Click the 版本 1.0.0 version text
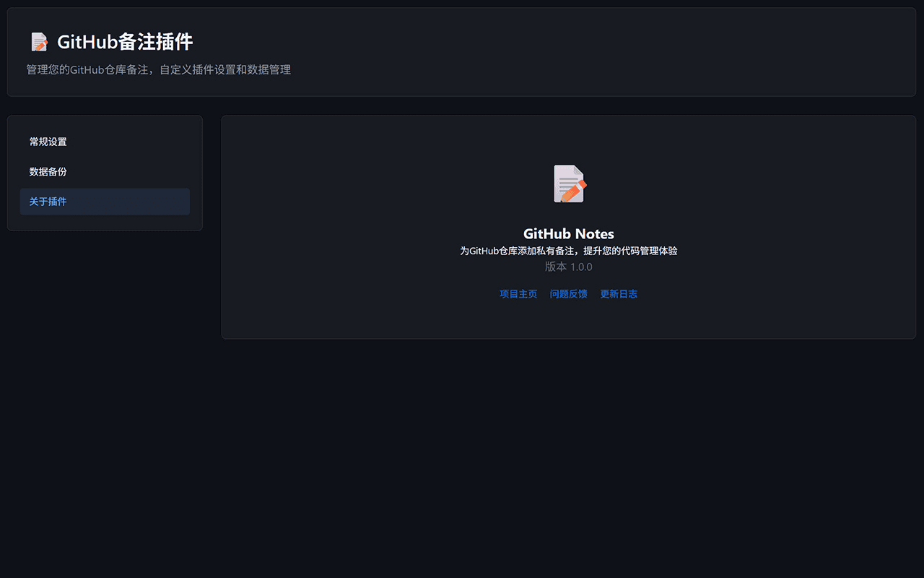The width and height of the screenshot is (924, 578). pyautogui.click(x=569, y=267)
